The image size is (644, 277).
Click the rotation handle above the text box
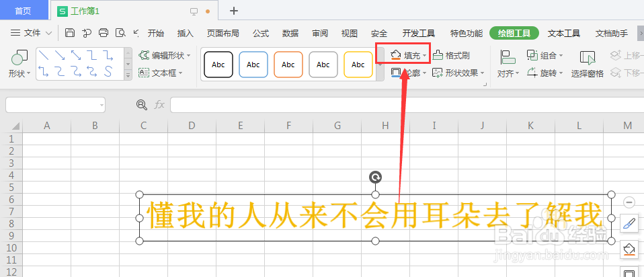375,177
